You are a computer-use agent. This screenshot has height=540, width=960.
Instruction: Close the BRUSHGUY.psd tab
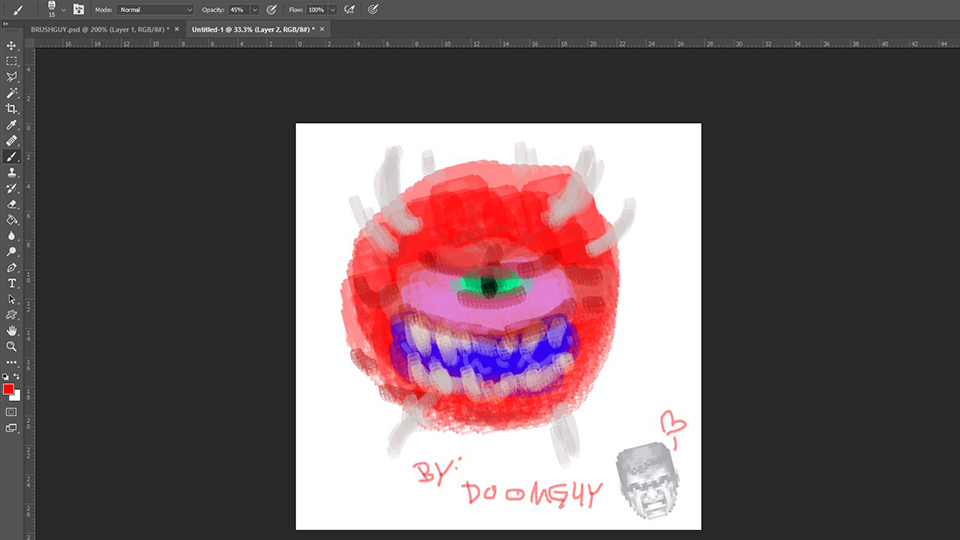point(177,29)
